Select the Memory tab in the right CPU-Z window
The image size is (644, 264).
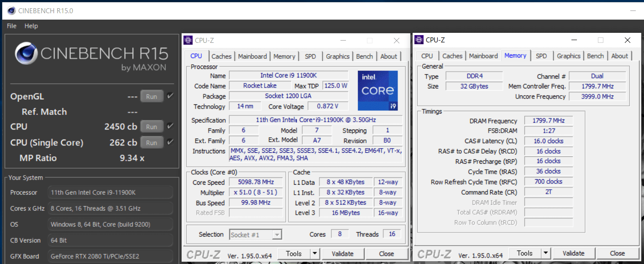(515, 56)
